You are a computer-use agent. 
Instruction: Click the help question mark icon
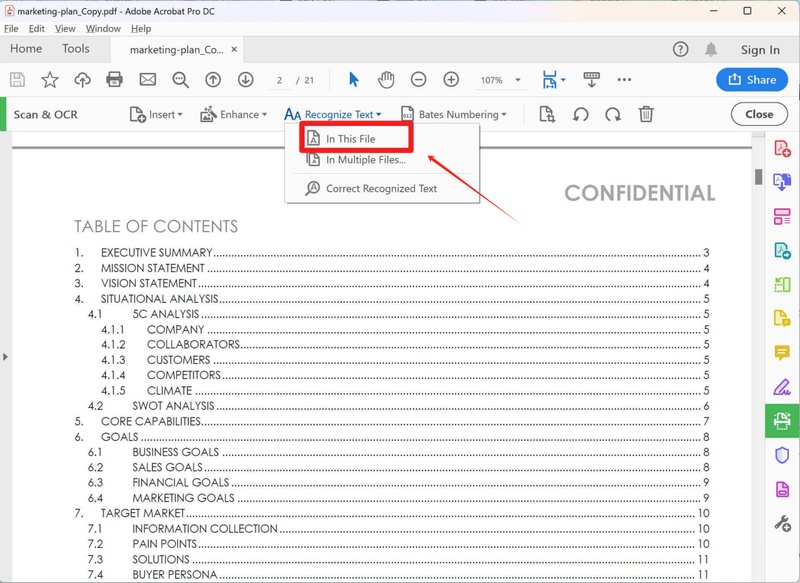coord(680,49)
